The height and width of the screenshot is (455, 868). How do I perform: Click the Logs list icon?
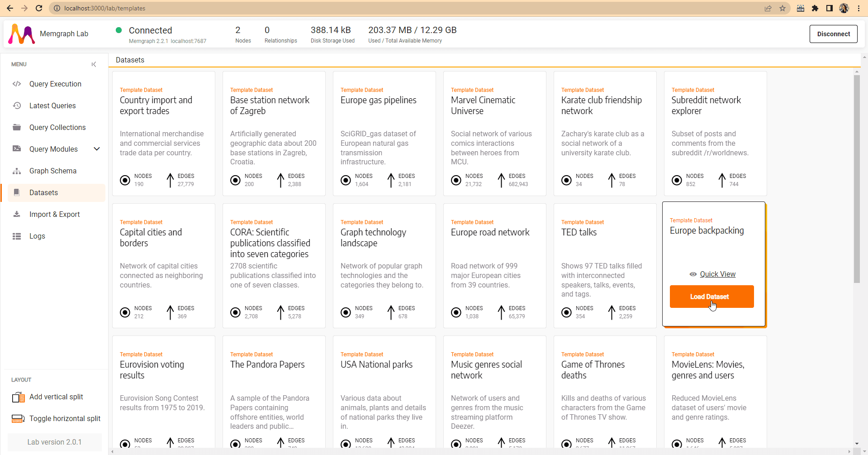pyautogui.click(x=17, y=236)
